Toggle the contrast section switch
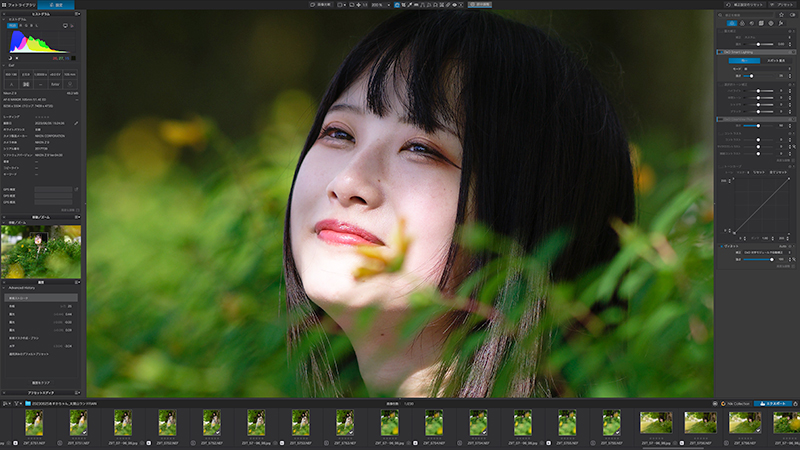The height and width of the screenshot is (450, 800). 720,134
